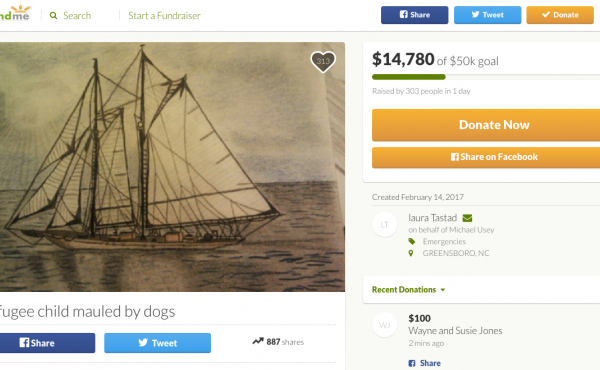
Task: Click the WJ avatar of donor Wayne and Susie Jones
Action: point(385,325)
